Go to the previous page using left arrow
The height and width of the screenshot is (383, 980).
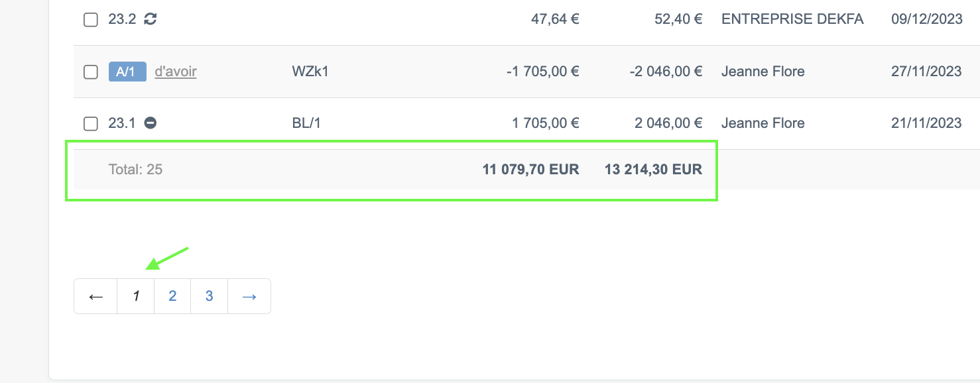[x=95, y=296]
